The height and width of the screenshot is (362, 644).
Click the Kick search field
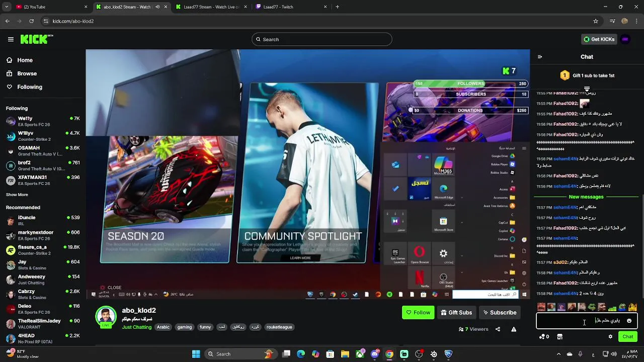pos(322,39)
